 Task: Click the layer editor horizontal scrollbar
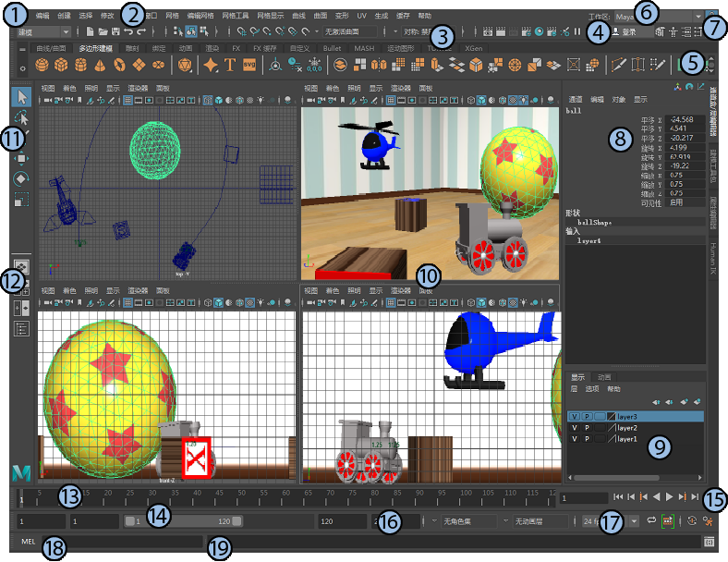[x=616, y=478]
